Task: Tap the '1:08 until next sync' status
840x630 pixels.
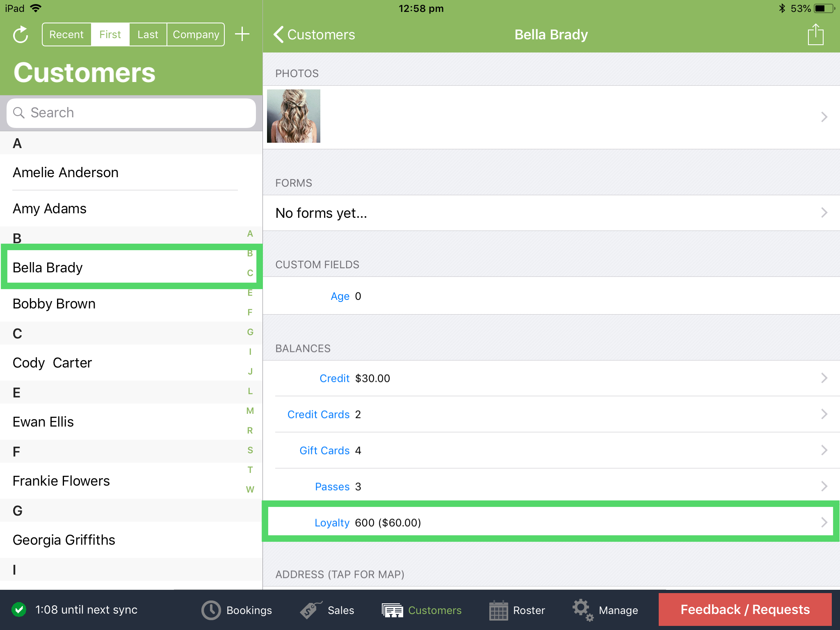Action: coord(86,610)
